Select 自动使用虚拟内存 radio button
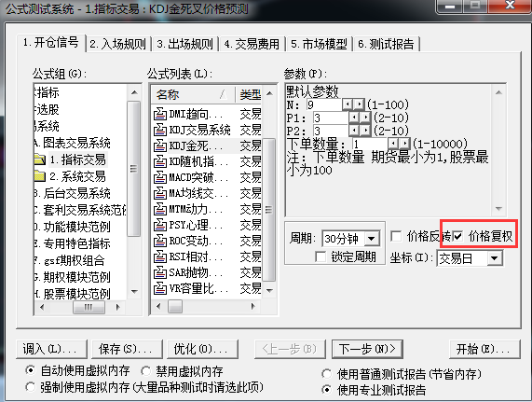Screen dimensions: 532x402 [x=30, y=370]
